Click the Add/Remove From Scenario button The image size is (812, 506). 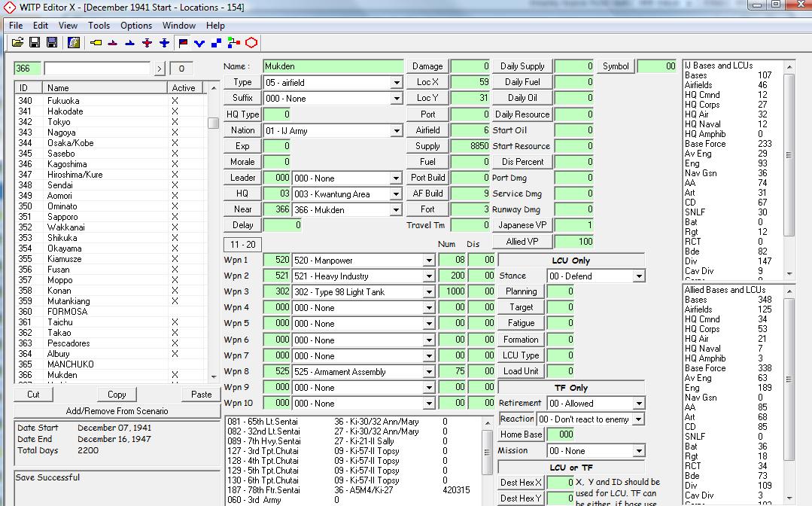point(117,411)
